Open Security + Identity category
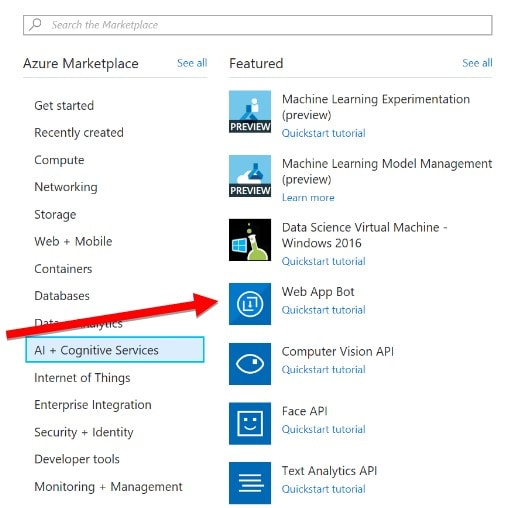The width and height of the screenshot is (508, 508). [x=84, y=432]
